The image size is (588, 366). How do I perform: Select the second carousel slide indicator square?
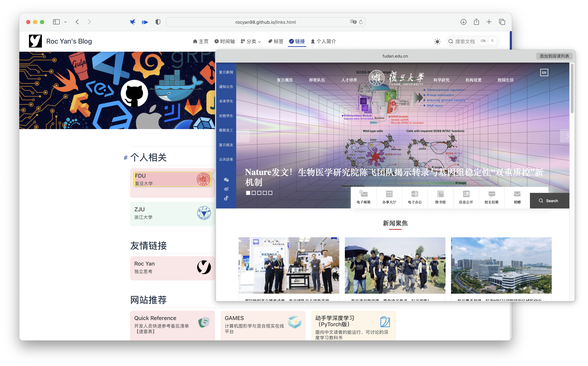click(254, 193)
